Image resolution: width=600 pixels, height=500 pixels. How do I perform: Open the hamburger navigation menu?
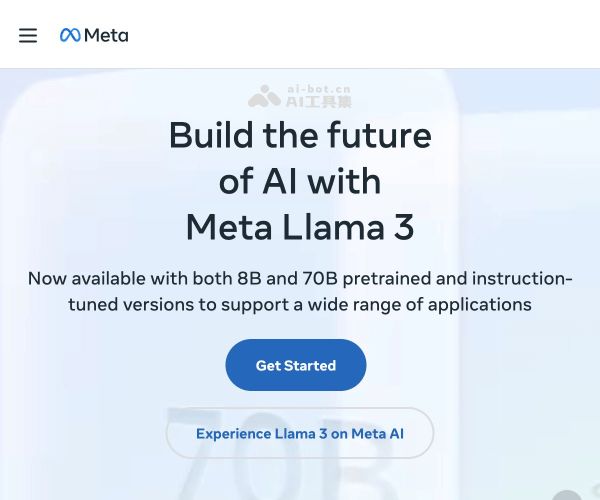(x=28, y=35)
